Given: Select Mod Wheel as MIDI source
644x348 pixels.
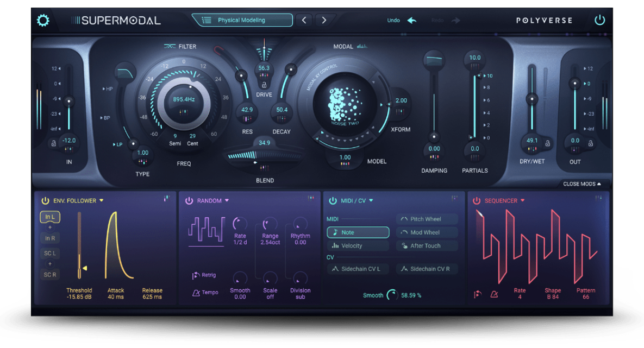Looking at the screenshot, I should click(x=427, y=232).
